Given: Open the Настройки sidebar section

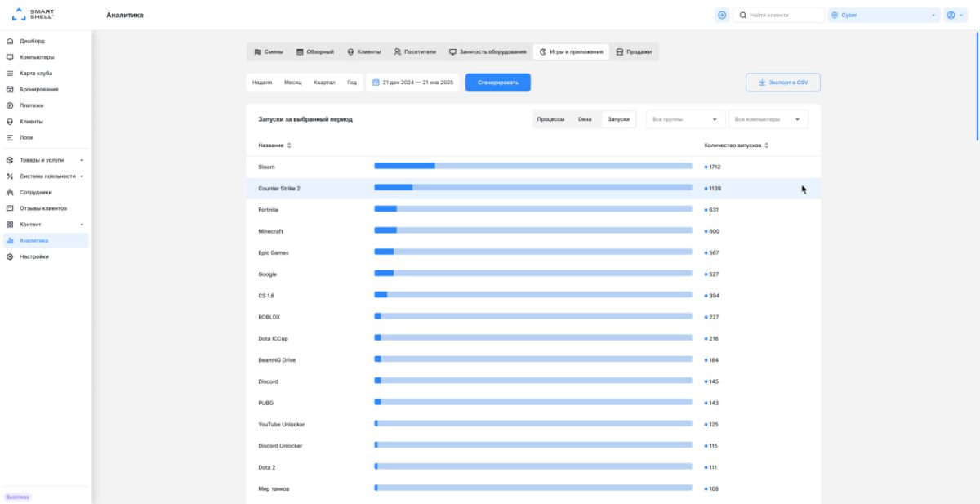Looking at the screenshot, I should [34, 256].
